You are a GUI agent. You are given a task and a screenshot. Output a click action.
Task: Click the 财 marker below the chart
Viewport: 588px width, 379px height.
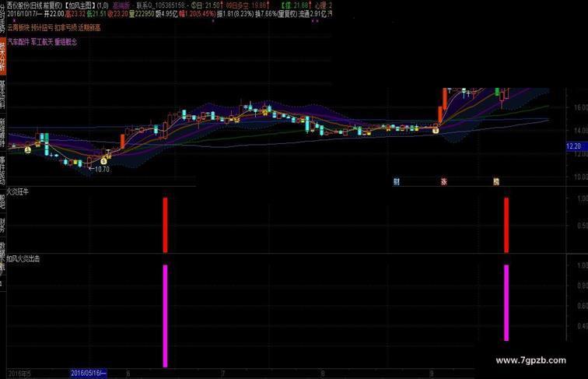397,182
